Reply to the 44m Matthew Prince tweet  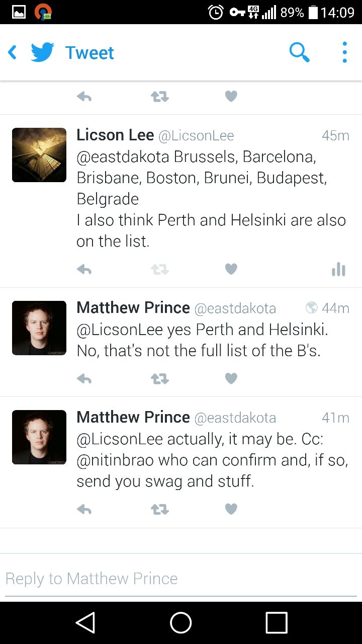coord(84,378)
